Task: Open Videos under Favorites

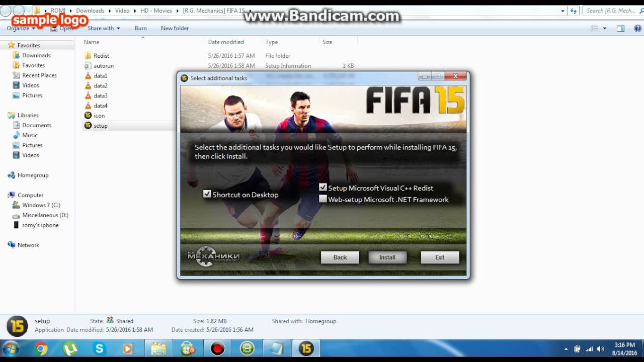Action: (30, 85)
